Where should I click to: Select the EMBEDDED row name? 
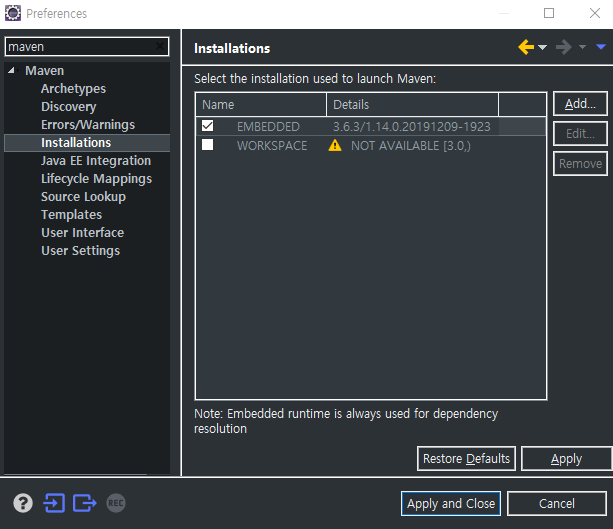click(x=268, y=127)
